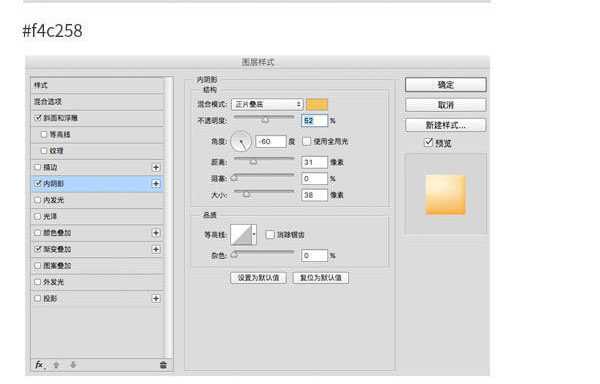Click the OK confirm button
Image resolution: width=600 pixels, height=384 pixels.
point(446,85)
